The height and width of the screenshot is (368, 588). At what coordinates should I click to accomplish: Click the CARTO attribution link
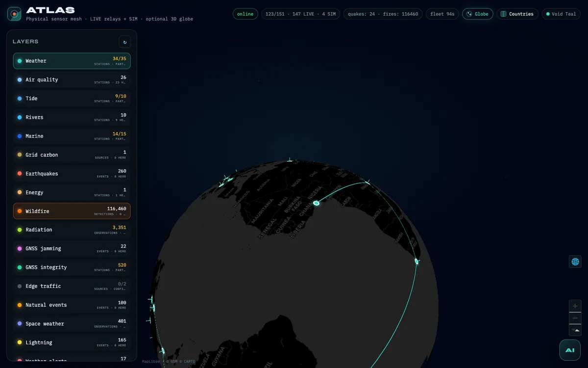190,362
